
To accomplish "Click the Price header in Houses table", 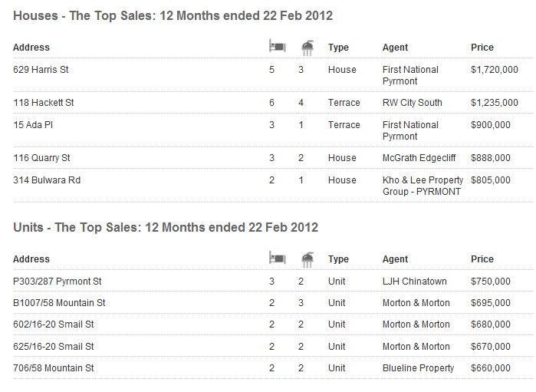I will pos(482,48).
